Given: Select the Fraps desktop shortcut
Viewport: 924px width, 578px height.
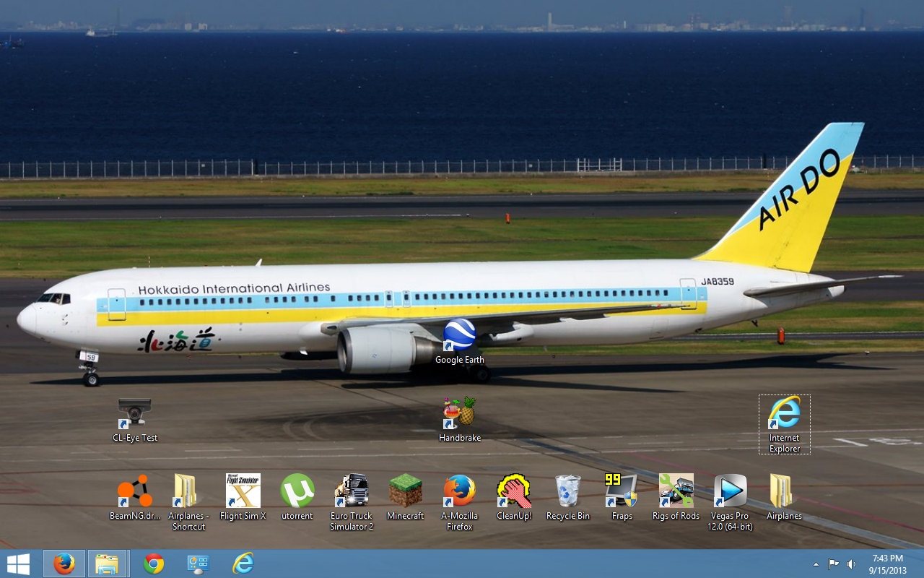Looking at the screenshot, I should (x=622, y=497).
